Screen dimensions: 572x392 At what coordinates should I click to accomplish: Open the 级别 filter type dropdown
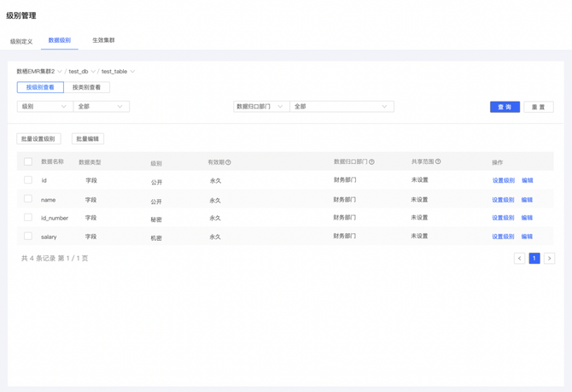tap(44, 107)
